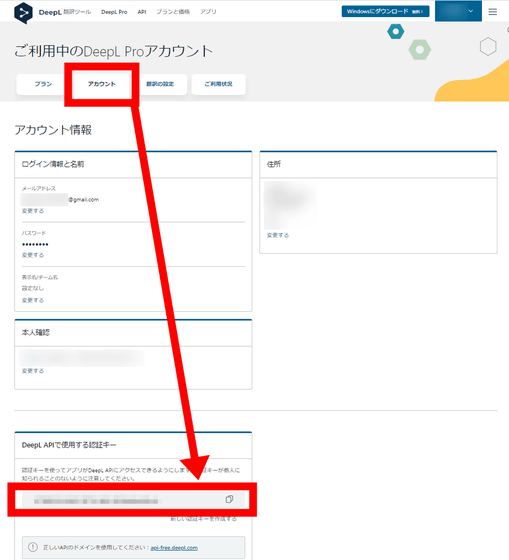Click the @gmail.com email address text
Image resolution: width=509 pixels, height=560 pixels.
point(84,200)
